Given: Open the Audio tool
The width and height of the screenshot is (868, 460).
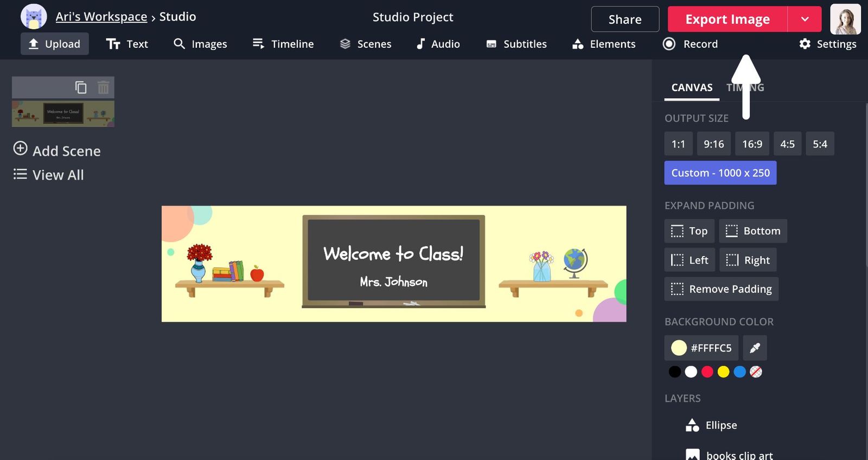Looking at the screenshot, I should click(438, 44).
